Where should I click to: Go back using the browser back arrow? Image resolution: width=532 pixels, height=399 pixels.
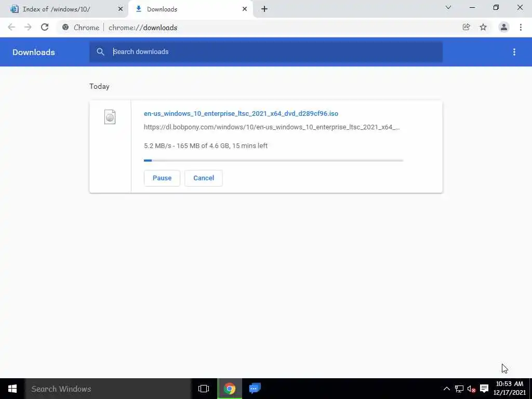click(11, 27)
